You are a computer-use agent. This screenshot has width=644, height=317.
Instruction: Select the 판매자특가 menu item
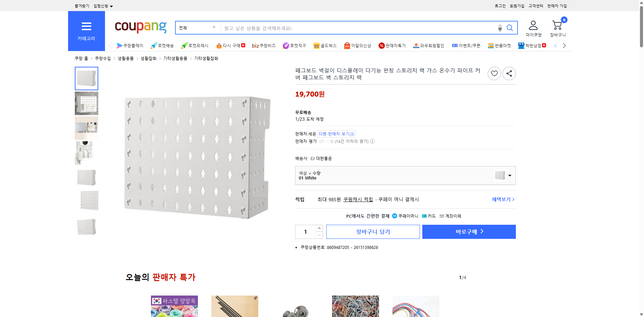pos(392,45)
